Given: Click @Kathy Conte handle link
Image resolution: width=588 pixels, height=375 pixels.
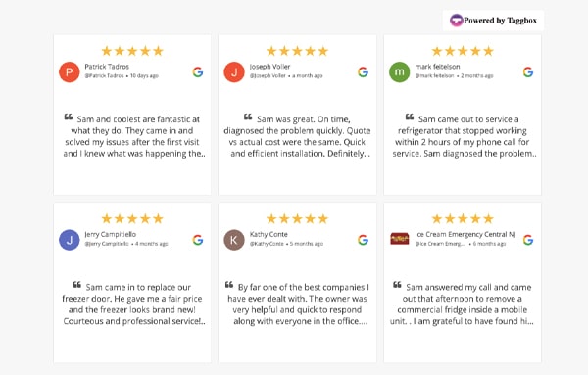Looking at the screenshot, I should click(x=267, y=244).
